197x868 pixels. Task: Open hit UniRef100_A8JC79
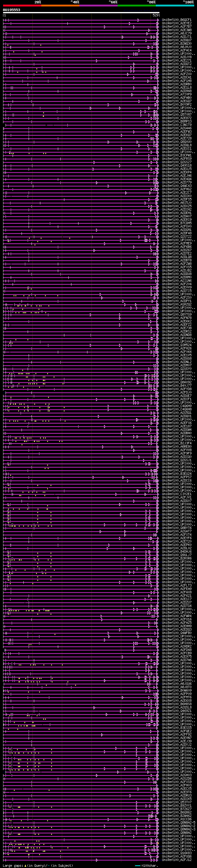click(176, 33)
